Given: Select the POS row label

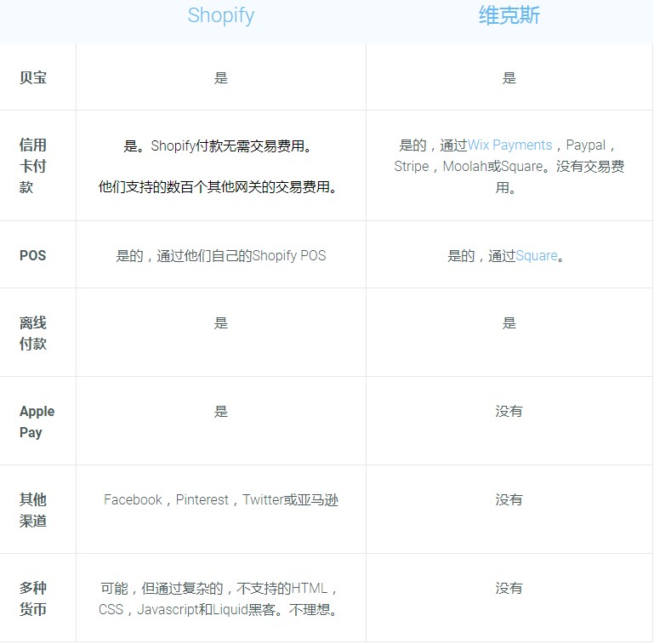Looking at the screenshot, I should click(32, 255).
